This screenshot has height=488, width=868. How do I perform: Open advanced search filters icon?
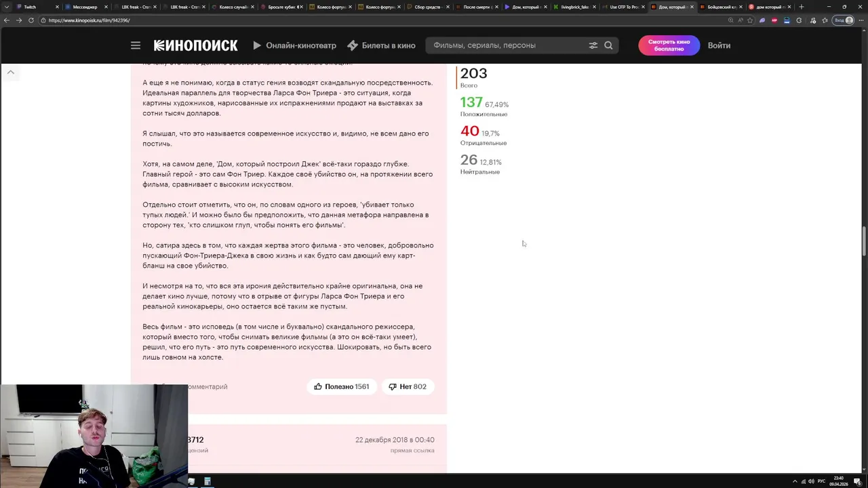pos(593,45)
